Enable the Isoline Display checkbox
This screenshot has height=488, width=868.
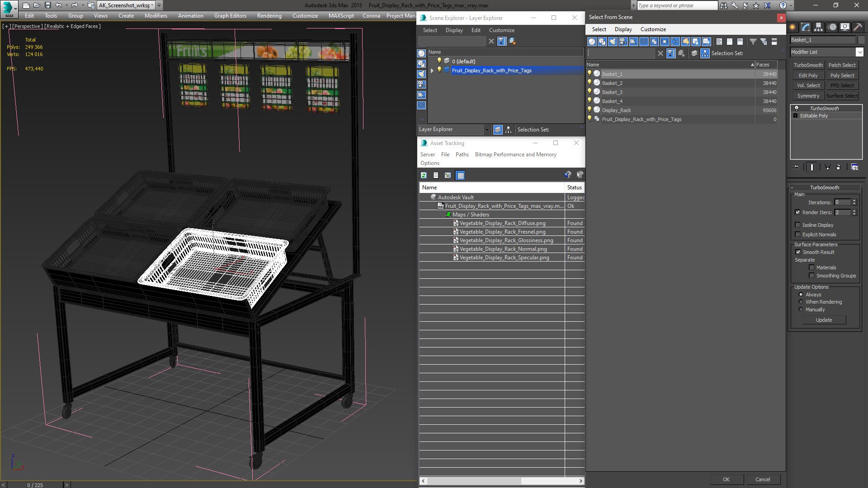(797, 225)
